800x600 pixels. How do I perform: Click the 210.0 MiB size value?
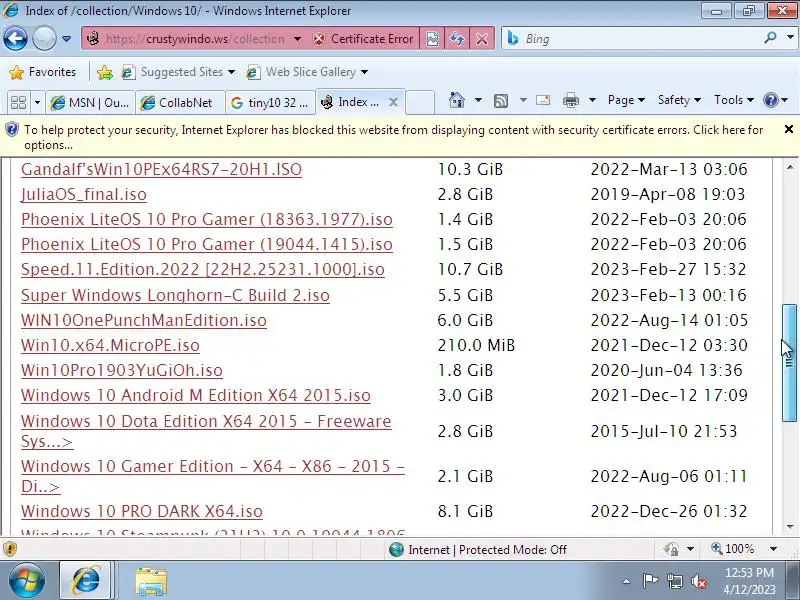(x=476, y=345)
